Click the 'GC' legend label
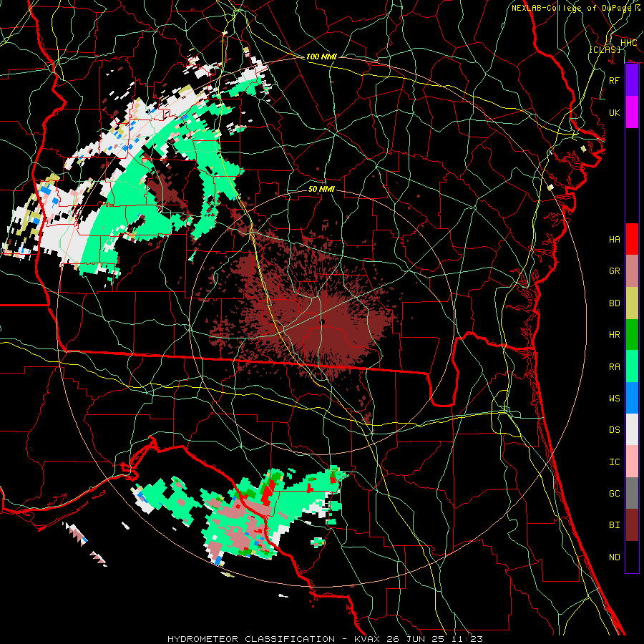The image size is (644, 644). [x=615, y=494]
